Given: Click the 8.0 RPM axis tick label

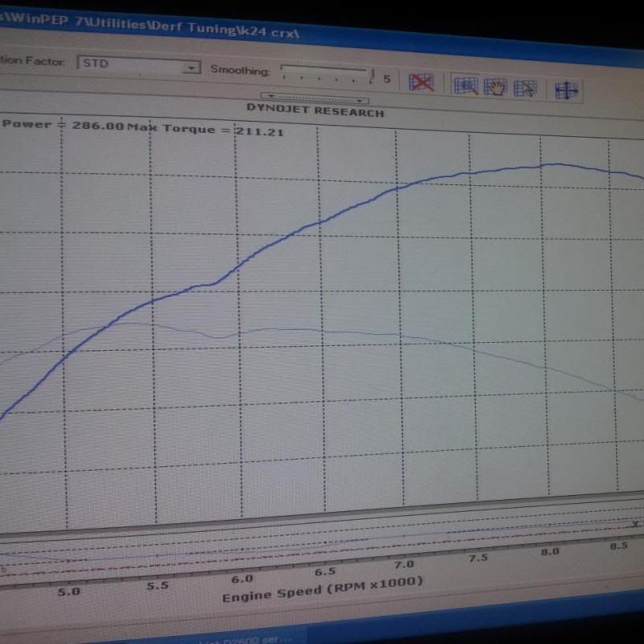Looking at the screenshot, I should click(x=550, y=551).
